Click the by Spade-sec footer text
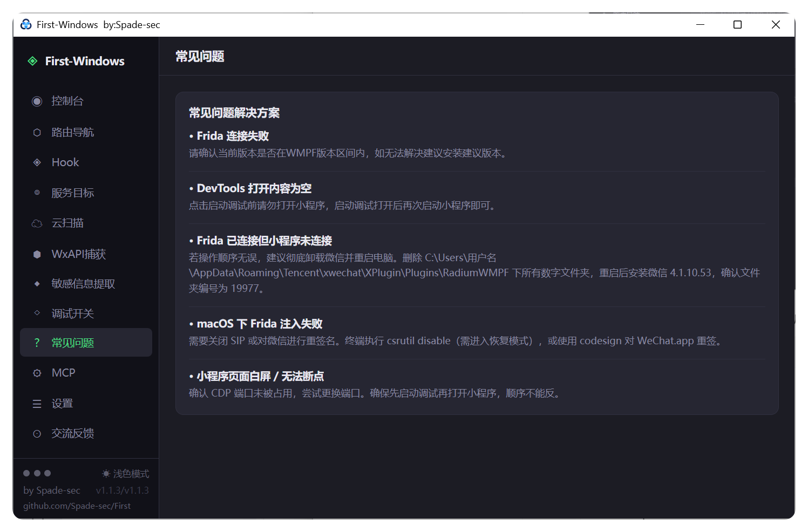Viewport: 808px width, 532px height. [x=52, y=490]
